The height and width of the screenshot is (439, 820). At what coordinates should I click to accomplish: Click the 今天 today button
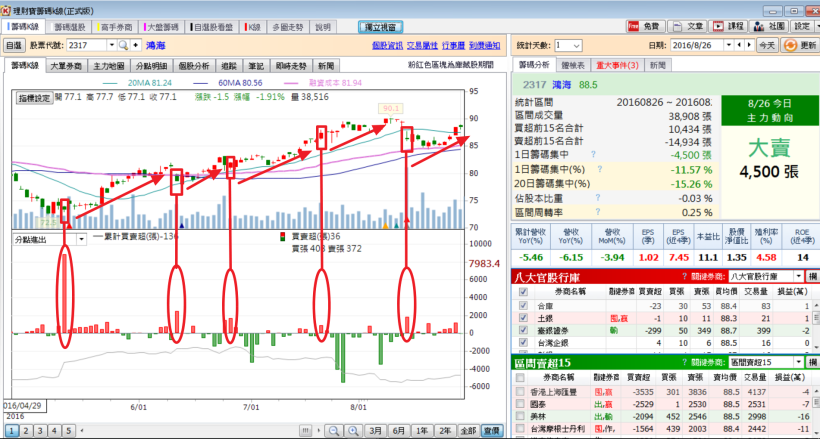click(767, 46)
